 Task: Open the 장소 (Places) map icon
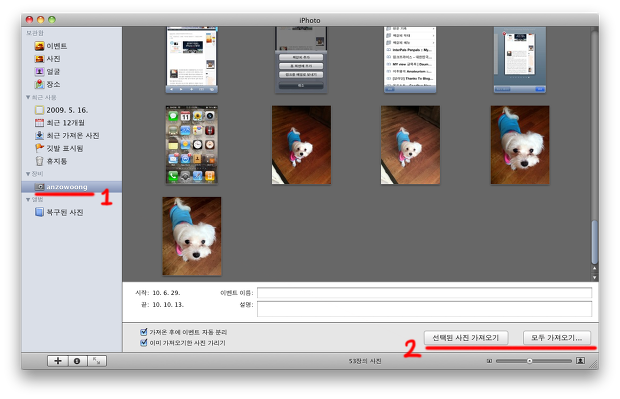[39, 84]
